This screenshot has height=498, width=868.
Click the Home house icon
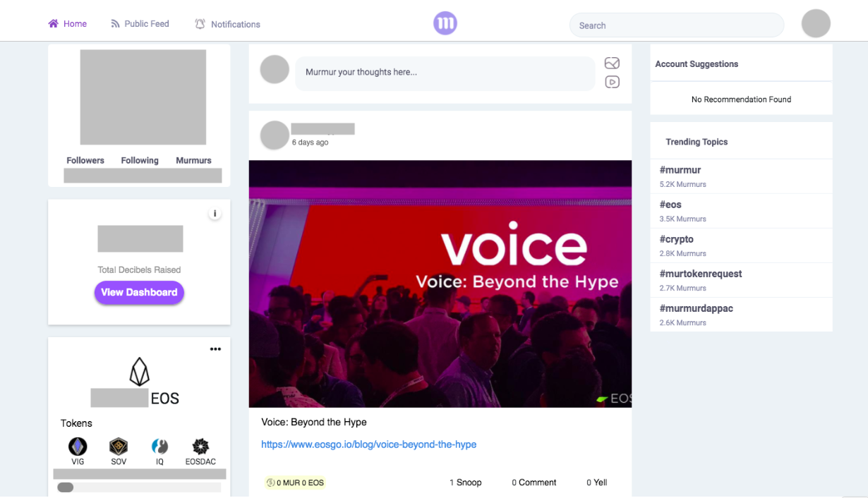tap(53, 23)
